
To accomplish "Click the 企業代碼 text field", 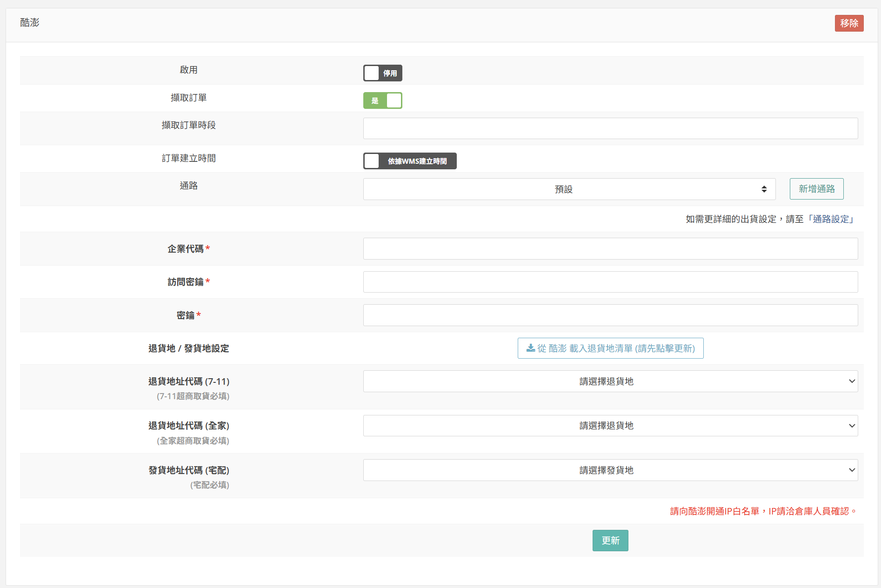I will (610, 249).
